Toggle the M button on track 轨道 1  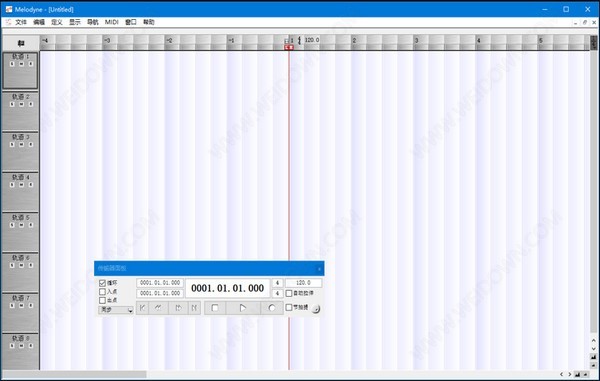(21, 64)
